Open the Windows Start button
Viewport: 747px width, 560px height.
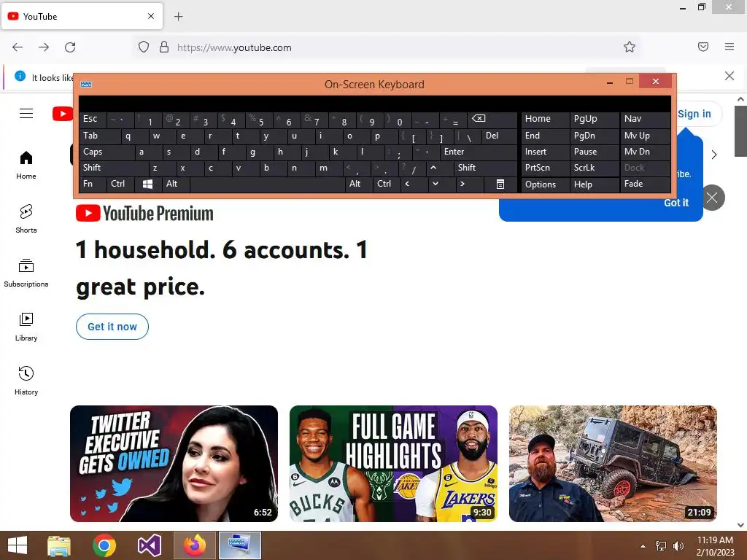[x=18, y=545]
